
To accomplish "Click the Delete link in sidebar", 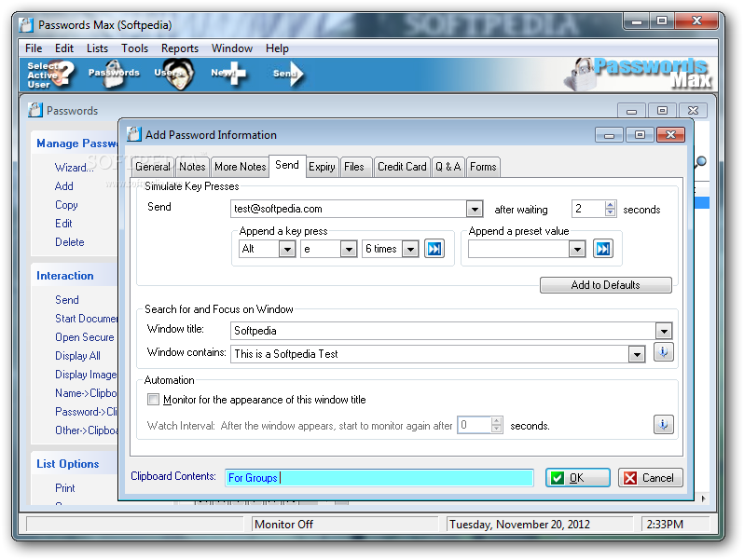I will (70, 242).
